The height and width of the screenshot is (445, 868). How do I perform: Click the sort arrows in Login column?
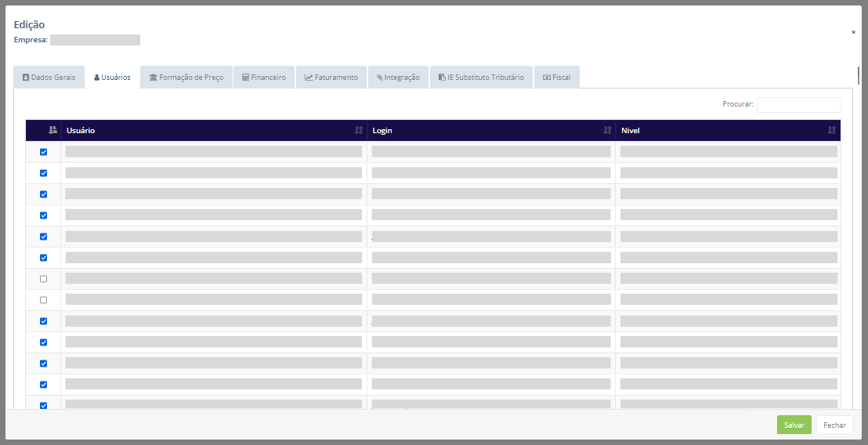(x=607, y=130)
